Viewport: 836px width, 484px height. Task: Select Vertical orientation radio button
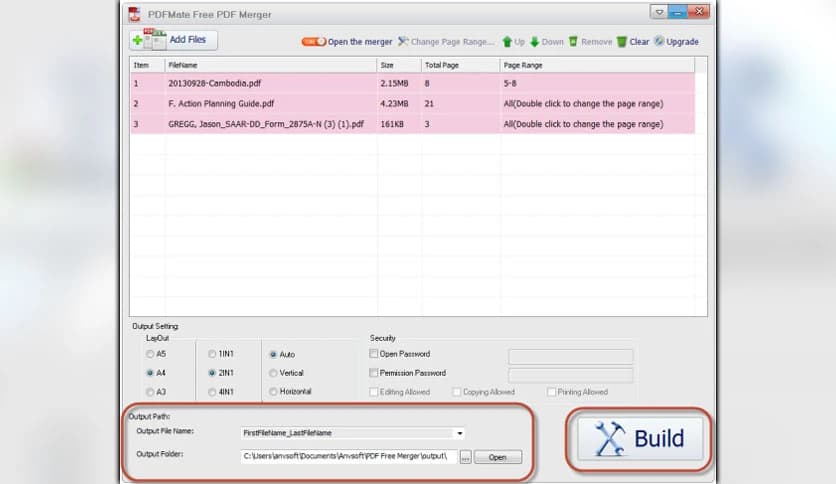274,373
